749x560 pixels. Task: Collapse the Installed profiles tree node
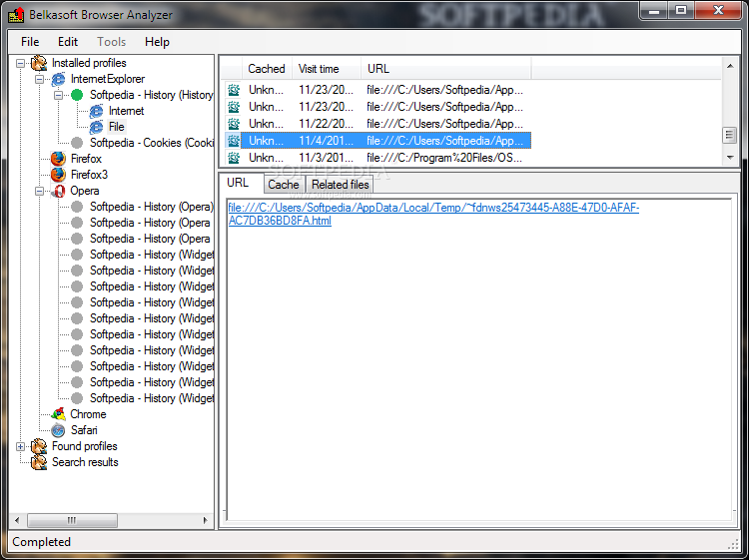[20, 63]
